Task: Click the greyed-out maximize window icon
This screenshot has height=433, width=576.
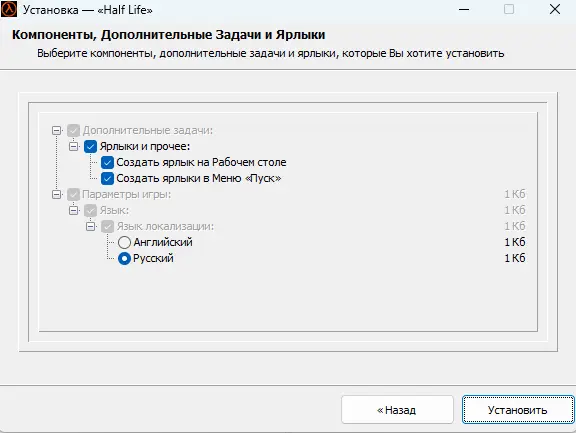Action: 509,9
